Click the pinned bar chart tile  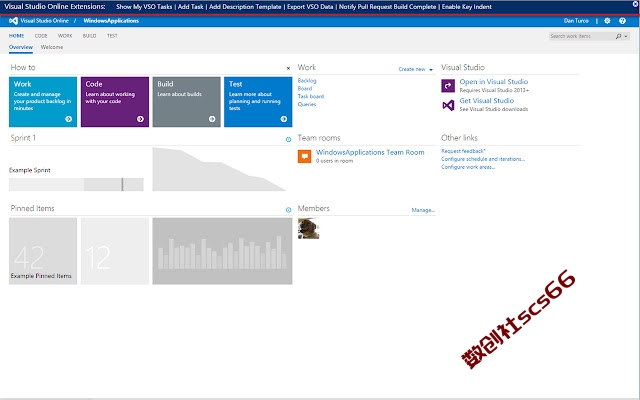pyautogui.click(x=222, y=251)
